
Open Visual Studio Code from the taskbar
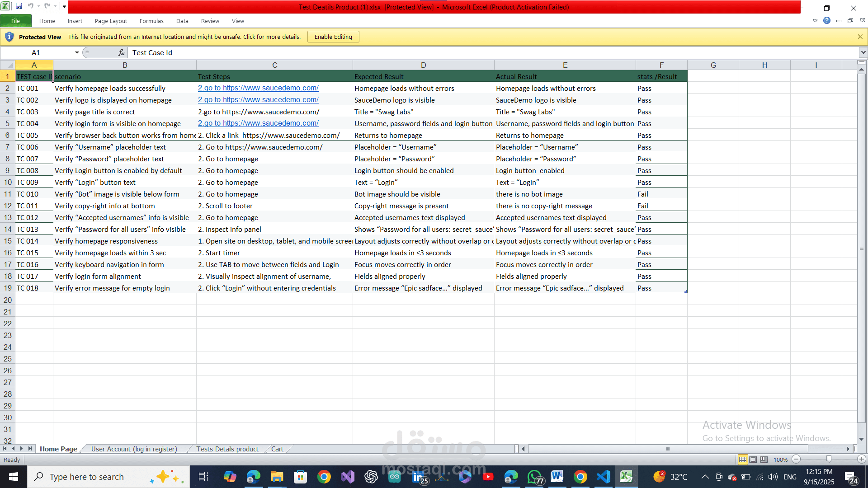(604, 477)
